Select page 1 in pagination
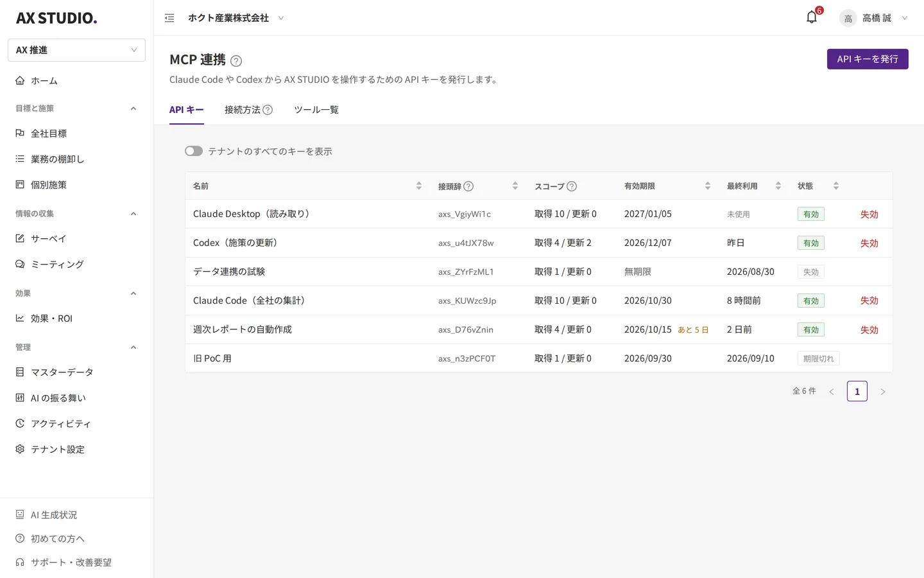Viewport: 924px width, 578px height. point(857,391)
